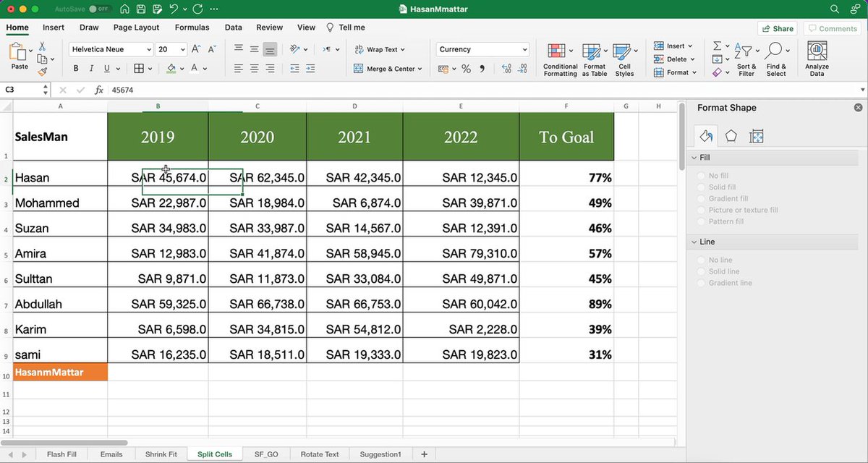The width and height of the screenshot is (868, 463).
Task: Increase font size with large A icon
Action: point(196,49)
